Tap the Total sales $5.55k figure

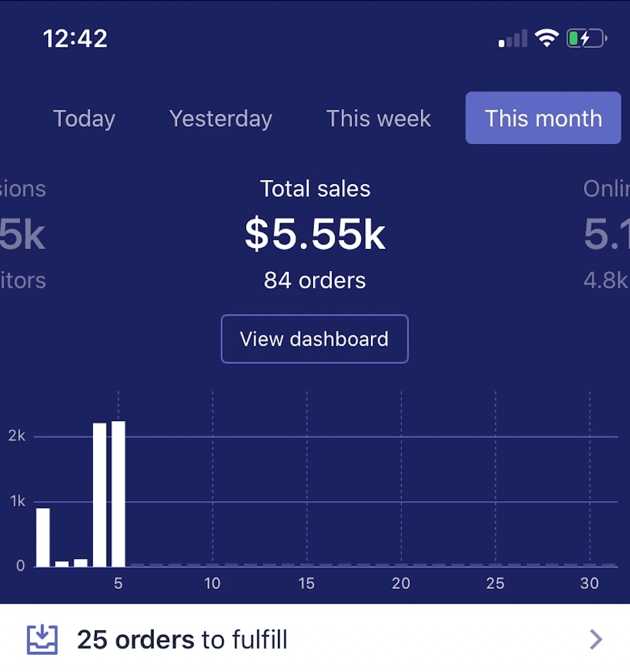(315, 235)
